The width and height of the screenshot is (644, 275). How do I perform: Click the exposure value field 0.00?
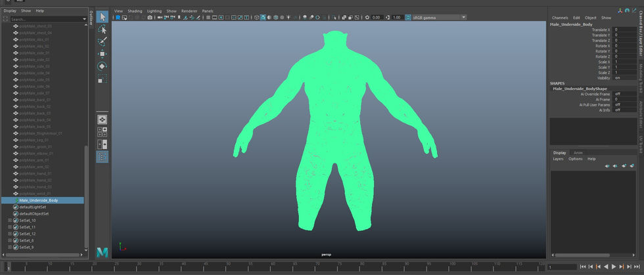377,18
